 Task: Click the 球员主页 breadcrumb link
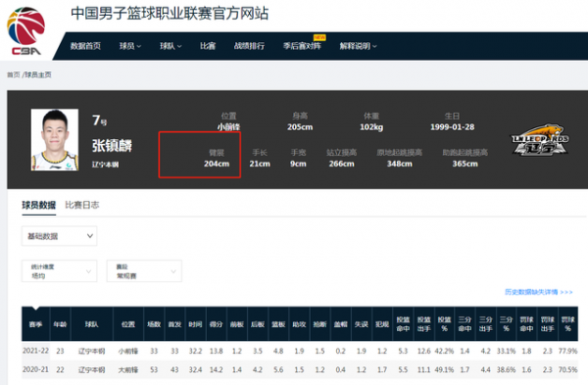point(38,75)
